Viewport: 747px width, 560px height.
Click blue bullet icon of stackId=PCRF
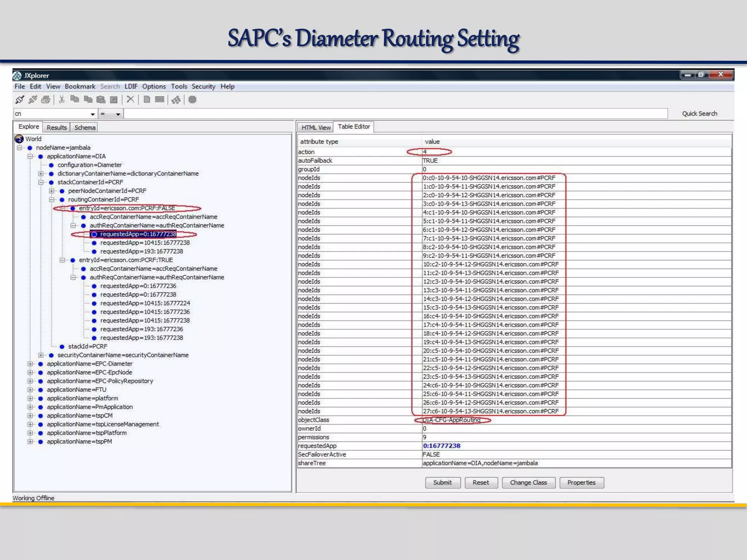pos(62,346)
